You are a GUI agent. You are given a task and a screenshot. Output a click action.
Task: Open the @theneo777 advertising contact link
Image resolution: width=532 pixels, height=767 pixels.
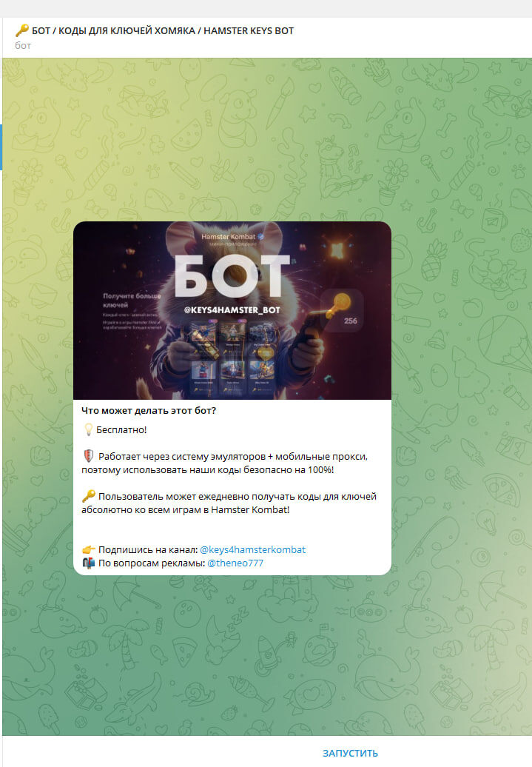tap(235, 563)
